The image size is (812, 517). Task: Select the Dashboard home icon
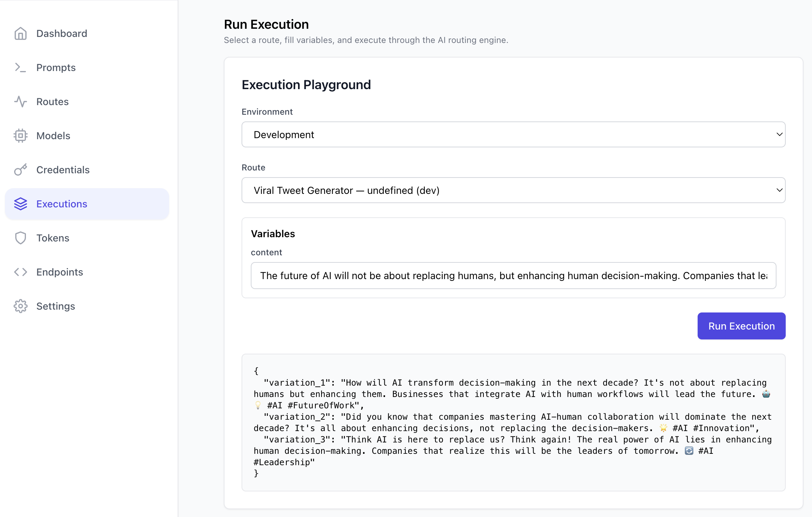coord(21,33)
